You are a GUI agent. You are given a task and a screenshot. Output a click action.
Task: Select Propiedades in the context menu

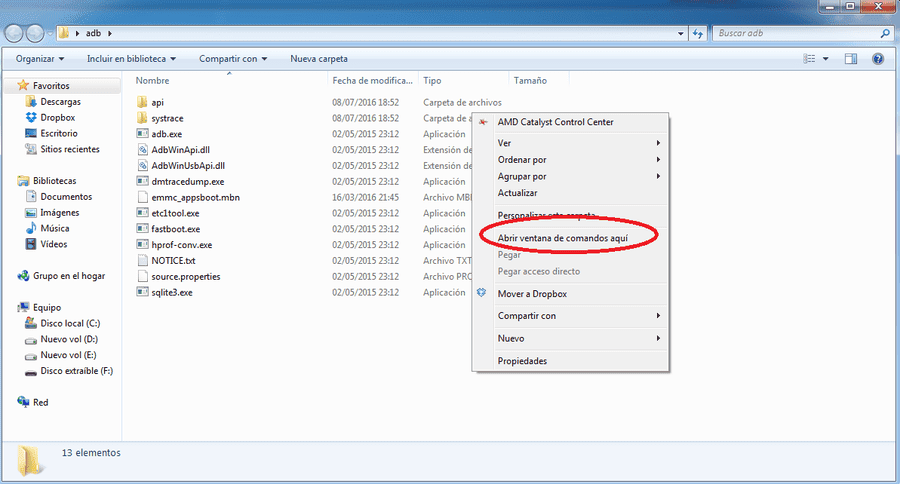522,361
